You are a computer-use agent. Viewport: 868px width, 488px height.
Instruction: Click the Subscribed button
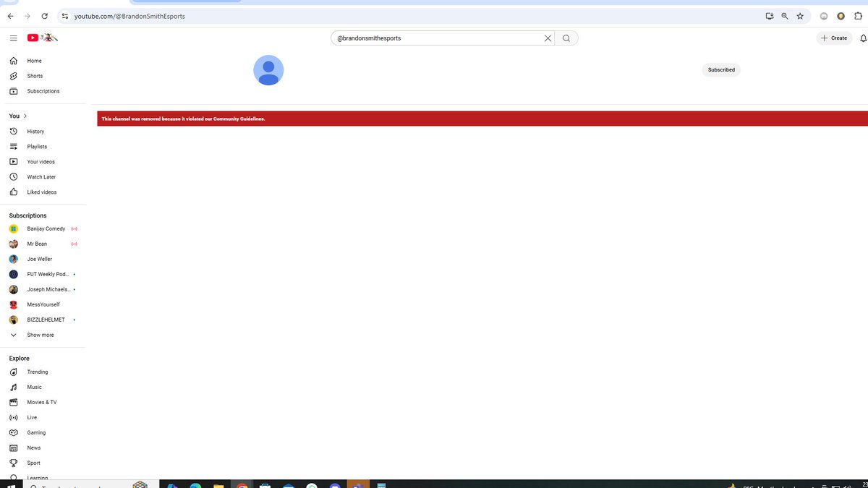pyautogui.click(x=721, y=70)
